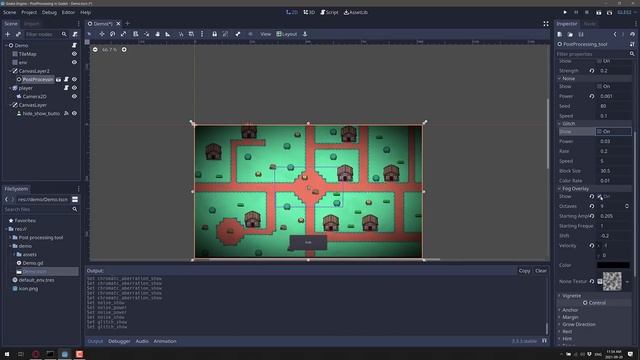Open snapping options three-dot menu
The height and width of the screenshot is (360, 640).
pos(202,34)
